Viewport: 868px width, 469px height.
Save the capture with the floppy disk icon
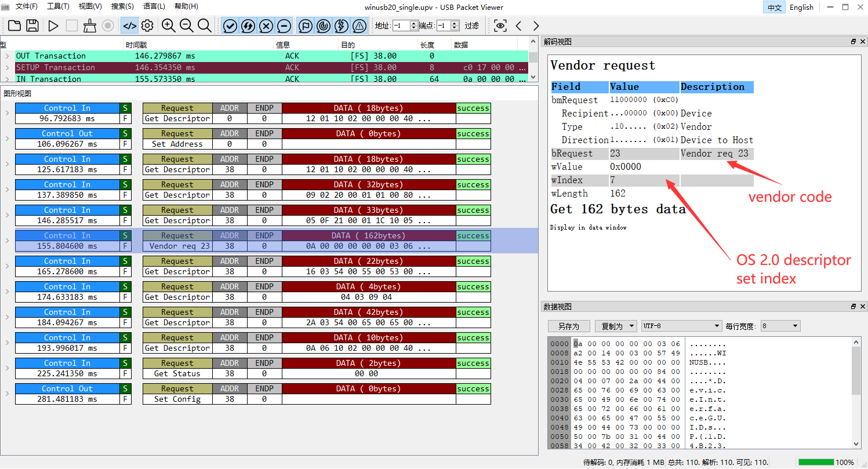point(32,26)
